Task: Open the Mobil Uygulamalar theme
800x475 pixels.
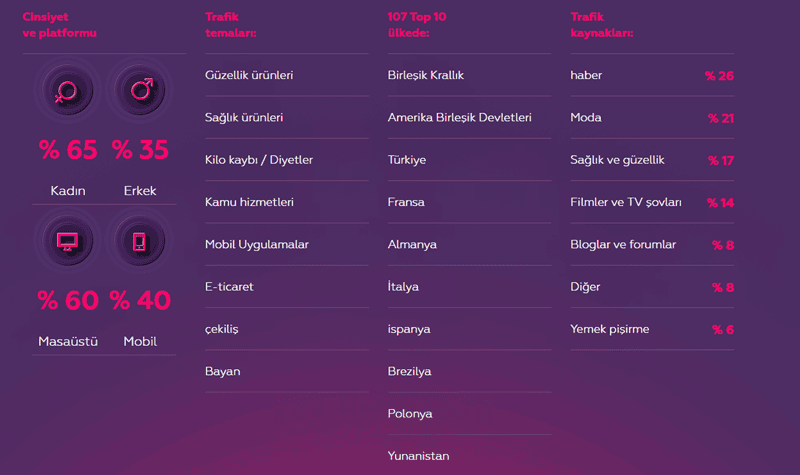Action: [x=257, y=244]
